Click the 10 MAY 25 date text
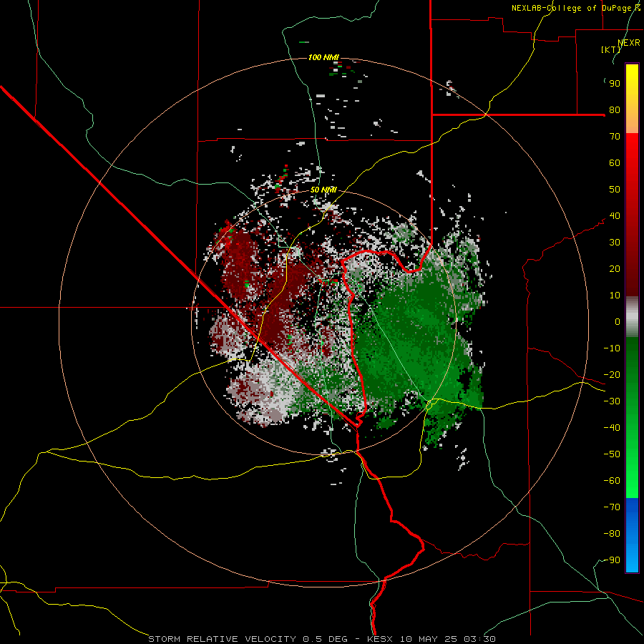 [429, 639]
